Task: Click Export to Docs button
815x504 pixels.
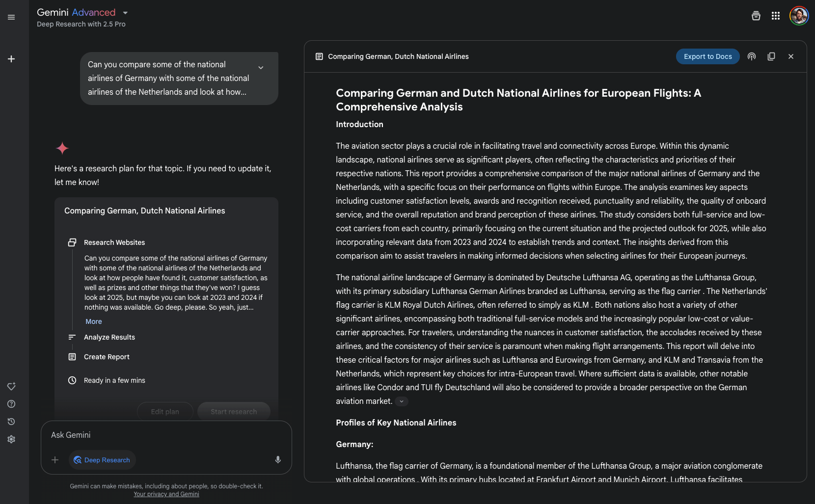Action: coord(707,56)
